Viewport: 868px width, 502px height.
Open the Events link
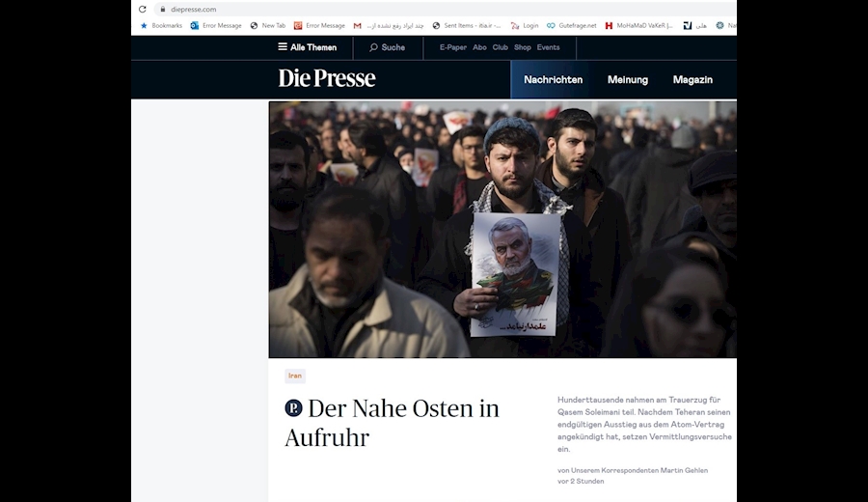pyautogui.click(x=548, y=47)
